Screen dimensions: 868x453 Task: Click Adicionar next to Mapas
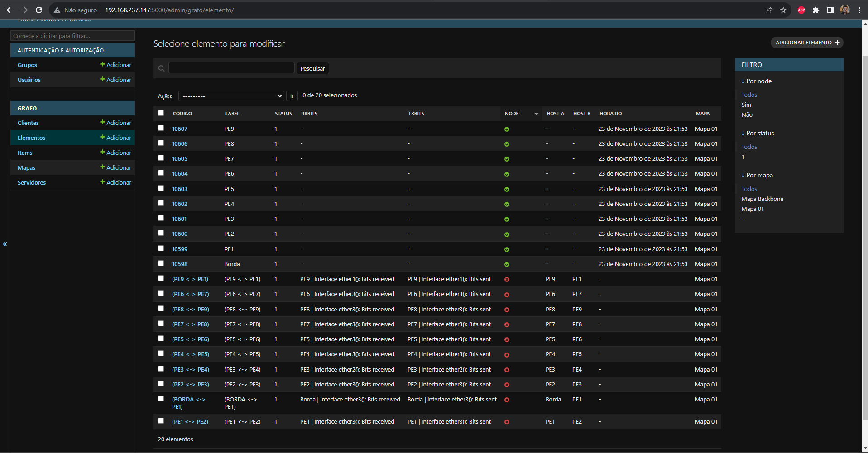click(115, 167)
